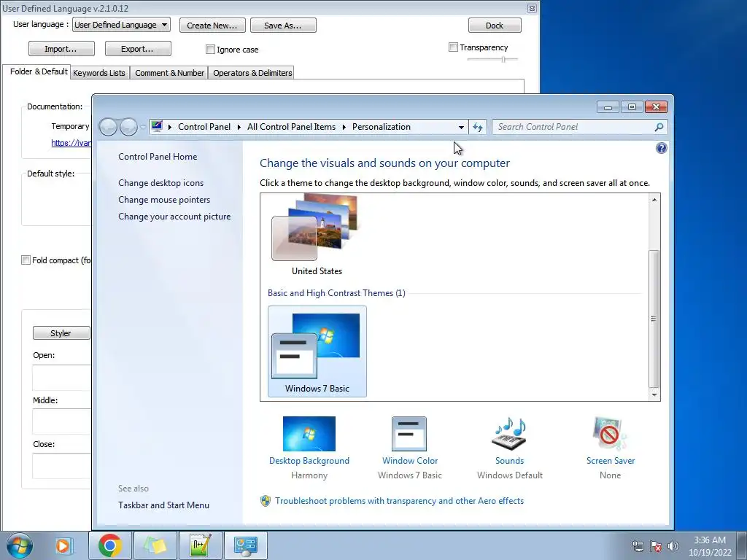Click the refresh button beside address bar
The image size is (747, 560).
478,127
